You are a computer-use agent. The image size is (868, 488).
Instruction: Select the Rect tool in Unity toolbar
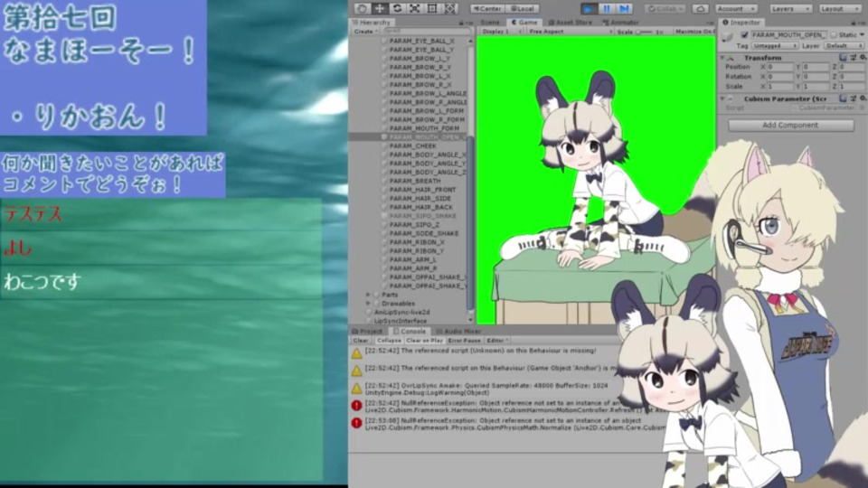point(432,8)
